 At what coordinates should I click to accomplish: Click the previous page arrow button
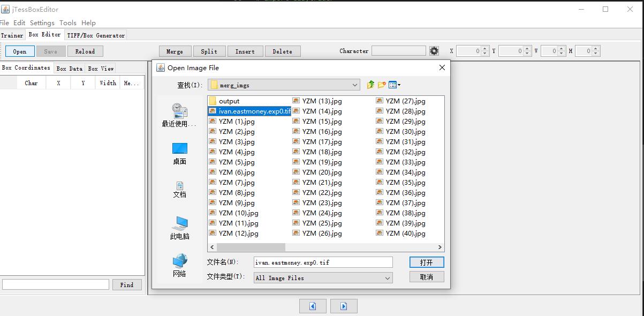point(313,306)
